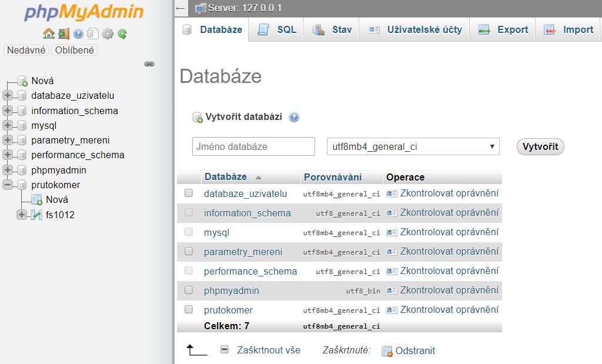Click privileges icon in performance_schema row
This screenshot has height=364, width=602.
pyautogui.click(x=391, y=271)
